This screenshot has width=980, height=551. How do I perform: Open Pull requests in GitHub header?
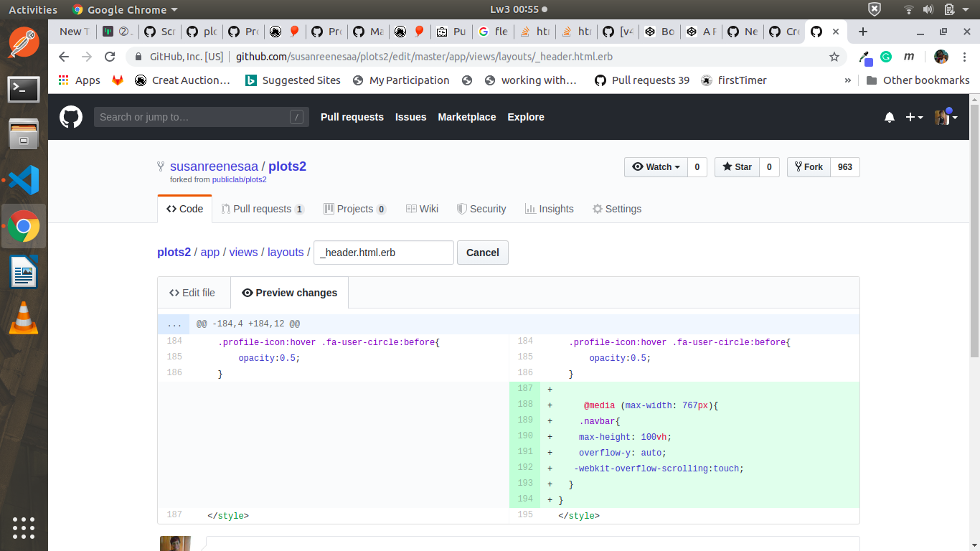click(352, 117)
